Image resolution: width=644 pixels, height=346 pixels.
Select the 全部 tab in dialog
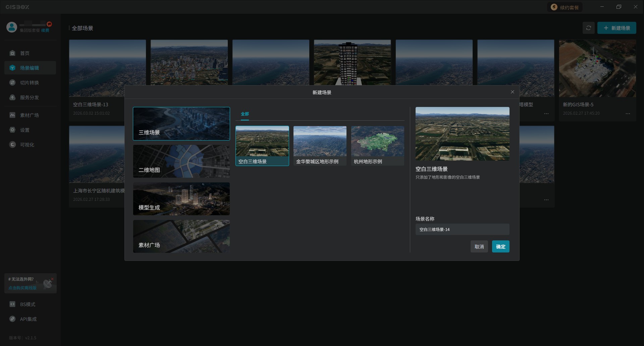(245, 114)
